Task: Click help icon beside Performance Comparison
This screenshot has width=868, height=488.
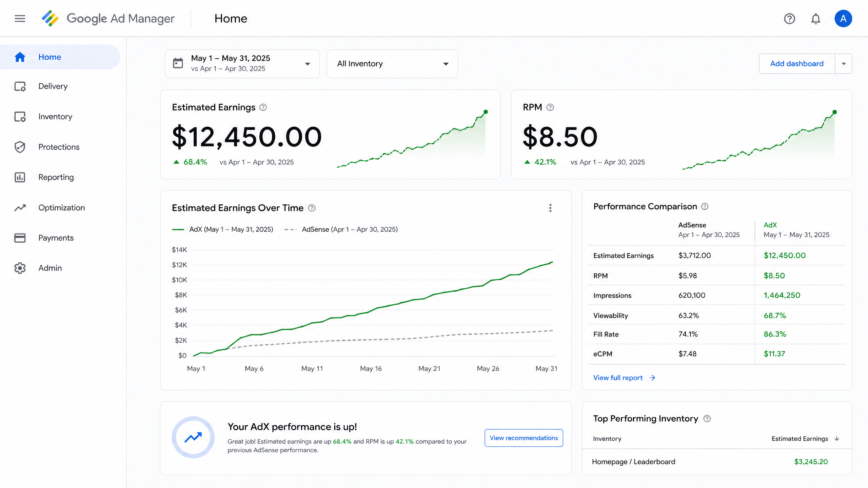Action: 705,206
